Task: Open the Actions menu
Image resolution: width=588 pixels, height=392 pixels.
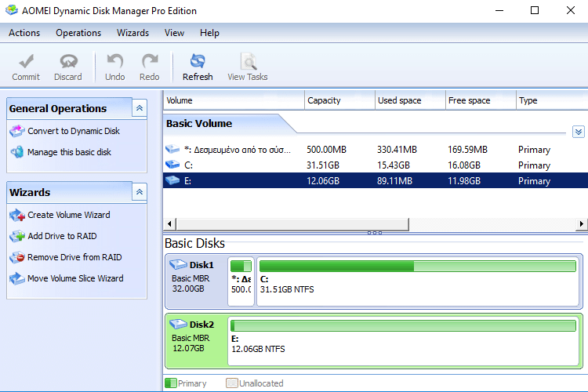Action: tap(24, 33)
